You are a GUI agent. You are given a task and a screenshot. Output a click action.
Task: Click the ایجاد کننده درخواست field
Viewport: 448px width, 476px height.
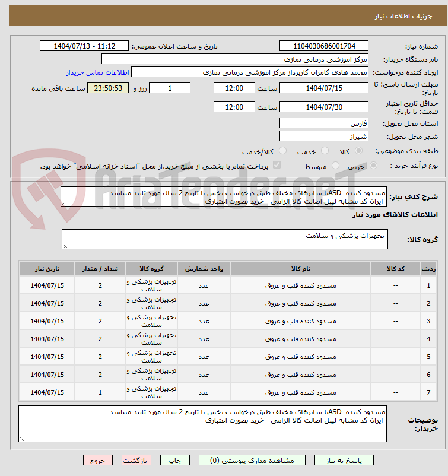click(x=249, y=72)
